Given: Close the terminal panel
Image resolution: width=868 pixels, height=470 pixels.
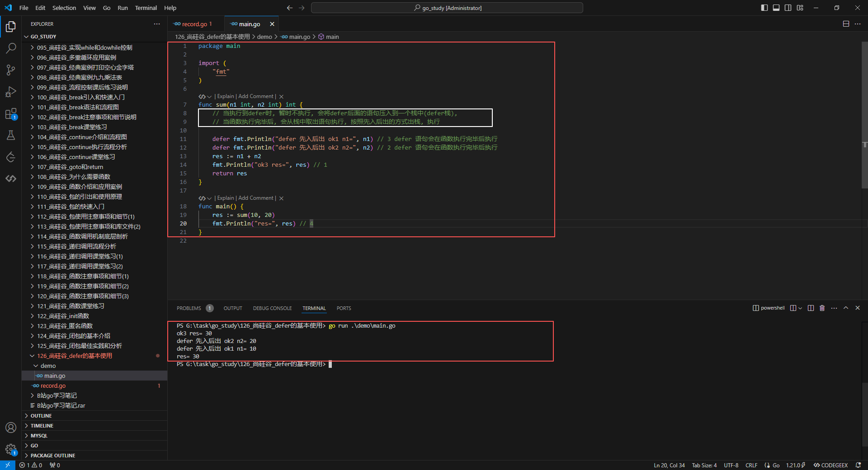Looking at the screenshot, I should [858, 308].
